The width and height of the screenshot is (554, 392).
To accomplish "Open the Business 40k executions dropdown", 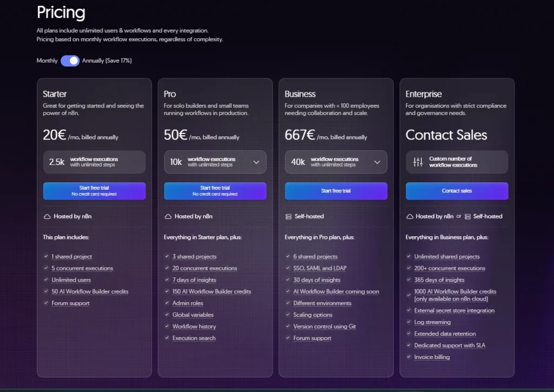I will click(336, 162).
